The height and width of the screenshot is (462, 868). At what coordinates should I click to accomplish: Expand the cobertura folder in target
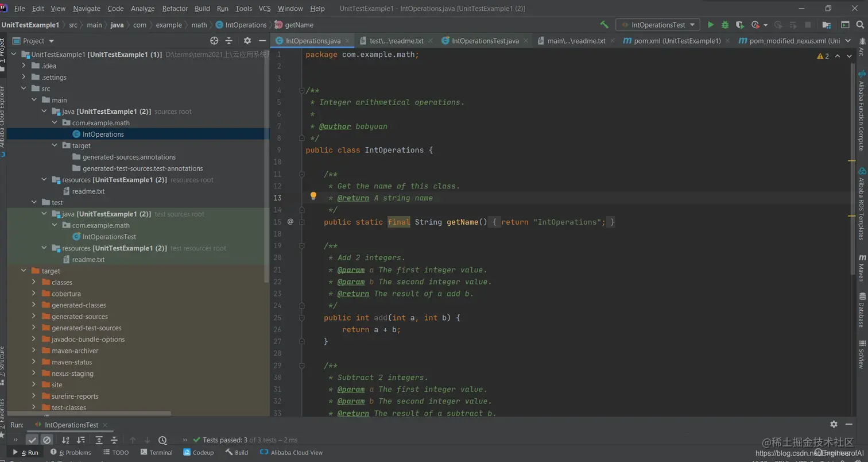(34, 294)
